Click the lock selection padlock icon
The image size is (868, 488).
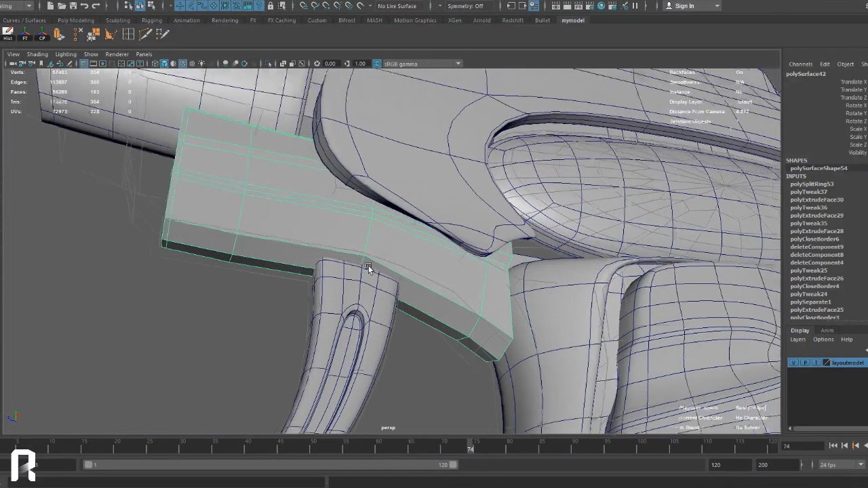click(x=271, y=6)
